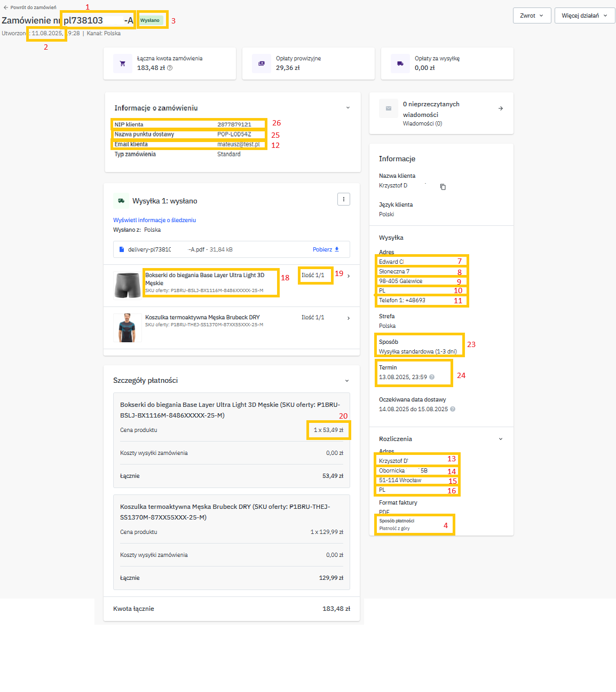616x692 pixels.
Task: Click Pobierz to download the delivery PDF
Action: (x=326, y=249)
